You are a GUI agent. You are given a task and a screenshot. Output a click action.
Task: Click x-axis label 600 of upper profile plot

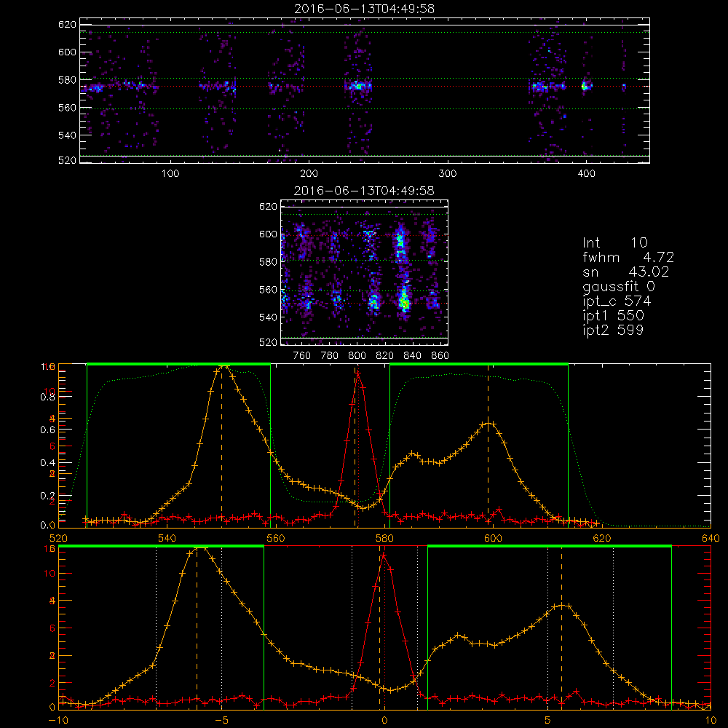point(493,538)
